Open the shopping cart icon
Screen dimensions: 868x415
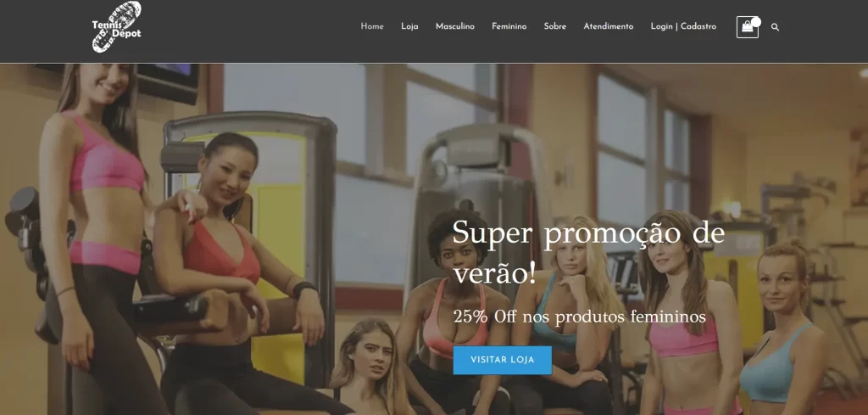[x=747, y=27]
